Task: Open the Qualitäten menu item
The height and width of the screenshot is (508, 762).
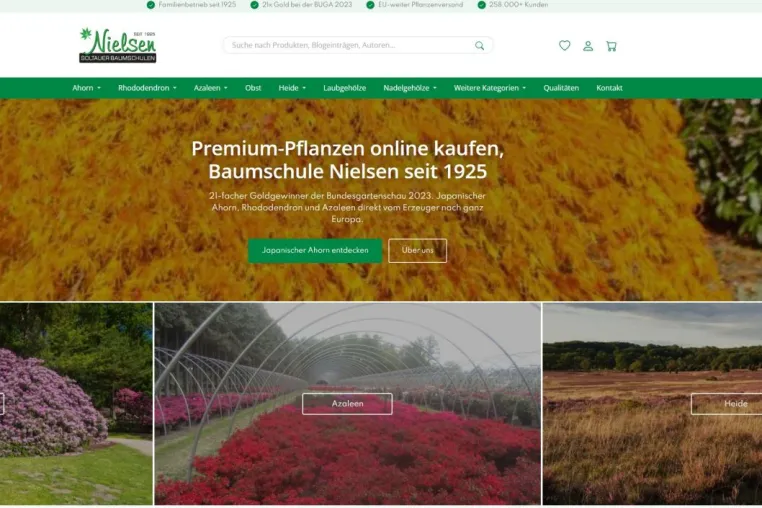Action: coord(561,88)
